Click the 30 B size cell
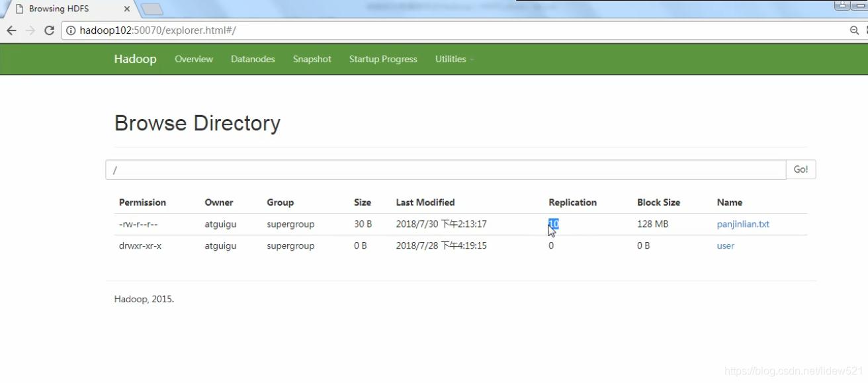Image resolution: width=868 pixels, height=383 pixels. point(363,224)
